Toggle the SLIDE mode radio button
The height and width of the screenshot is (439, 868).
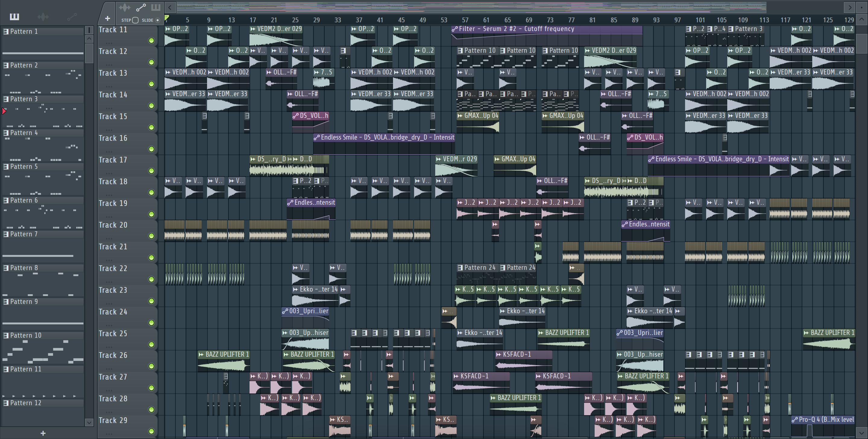tap(157, 20)
